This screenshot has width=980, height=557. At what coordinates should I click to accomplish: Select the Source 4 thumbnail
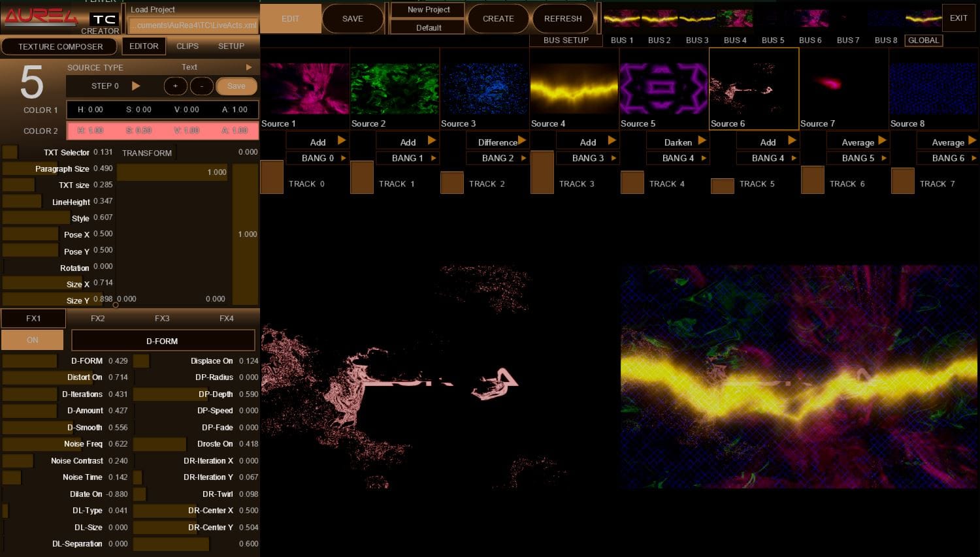click(x=574, y=88)
